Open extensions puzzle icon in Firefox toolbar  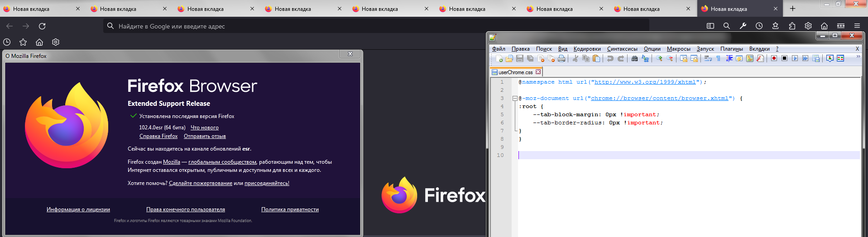[x=792, y=26]
